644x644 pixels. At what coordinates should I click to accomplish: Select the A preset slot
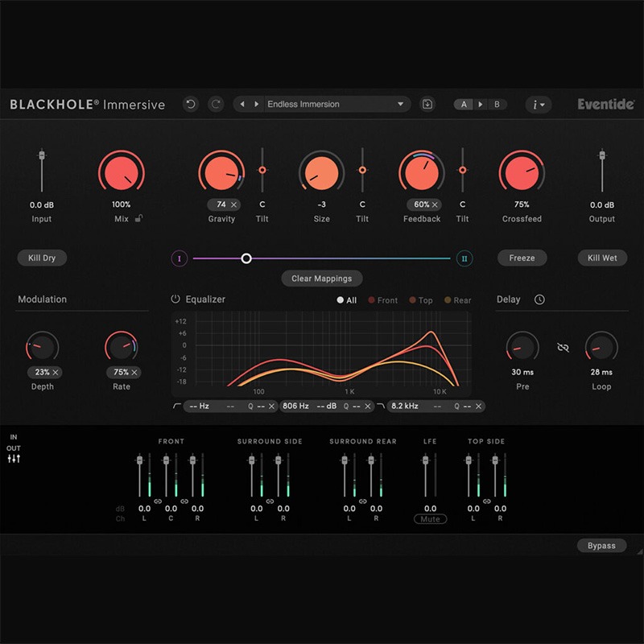(x=464, y=105)
